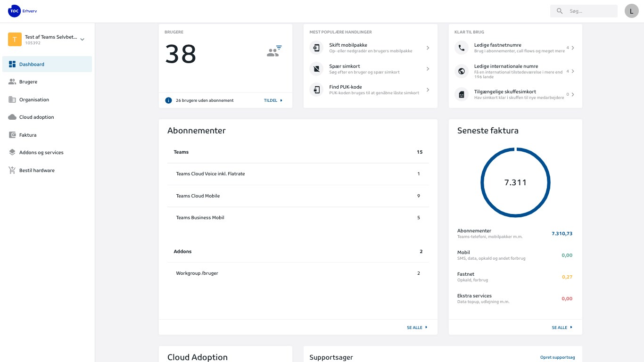This screenshot has width=644, height=362.
Task: Click the Skift mobilpakke action title
Action: coord(348,45)
